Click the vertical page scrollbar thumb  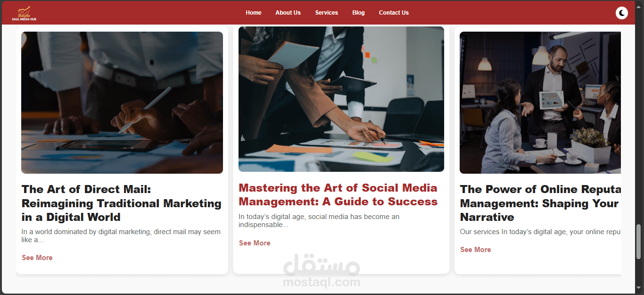639,242
